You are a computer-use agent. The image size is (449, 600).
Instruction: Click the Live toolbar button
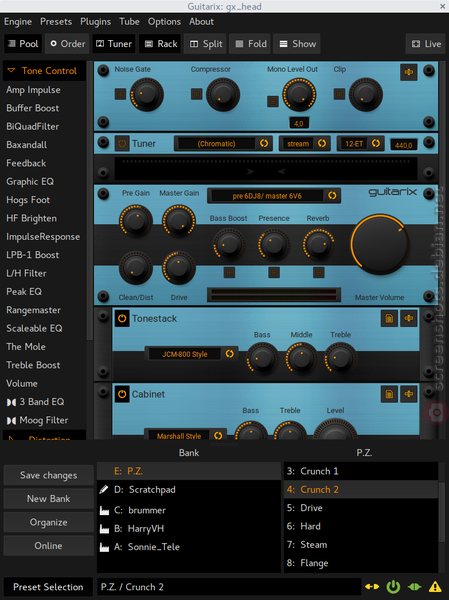point(426,44)
